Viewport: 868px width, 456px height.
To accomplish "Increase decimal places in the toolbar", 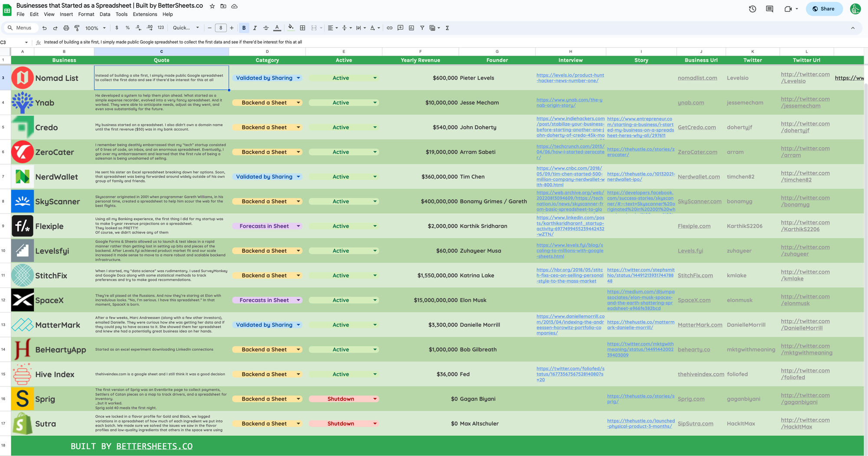I will [x=149, y=28].
